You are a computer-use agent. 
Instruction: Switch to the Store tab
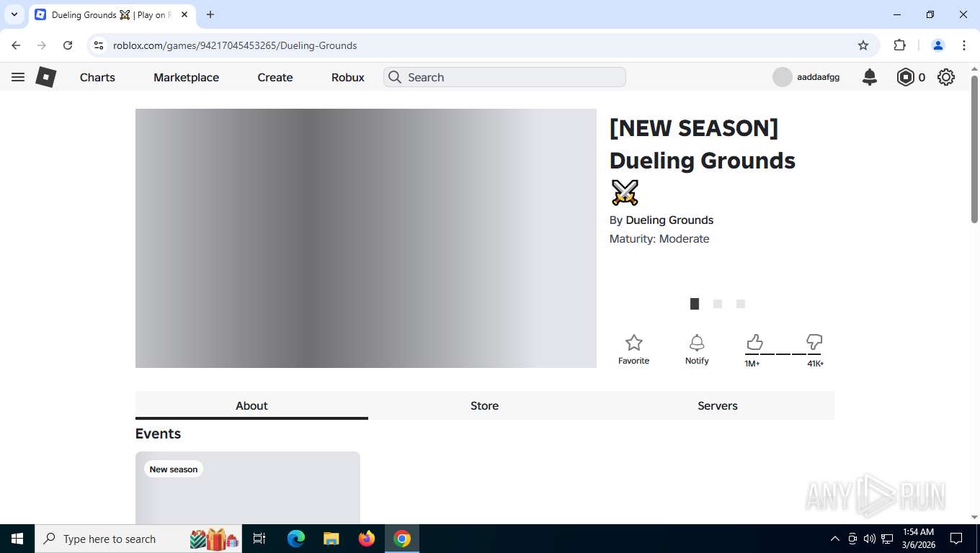point(484,405)
